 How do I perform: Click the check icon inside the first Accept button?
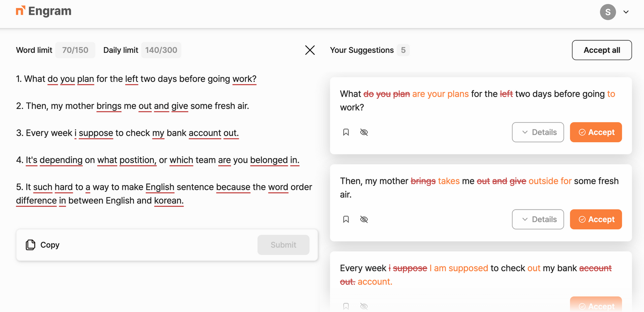(582, 132)
